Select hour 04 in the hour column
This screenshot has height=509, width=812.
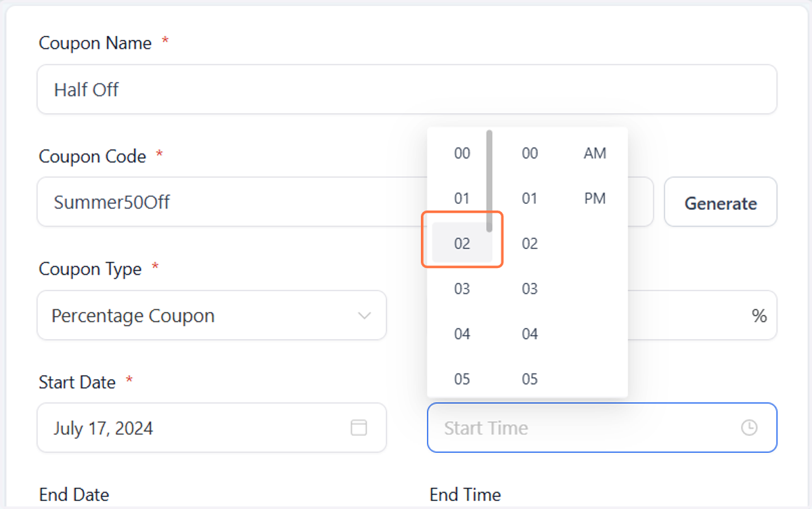tap(462, 334)
